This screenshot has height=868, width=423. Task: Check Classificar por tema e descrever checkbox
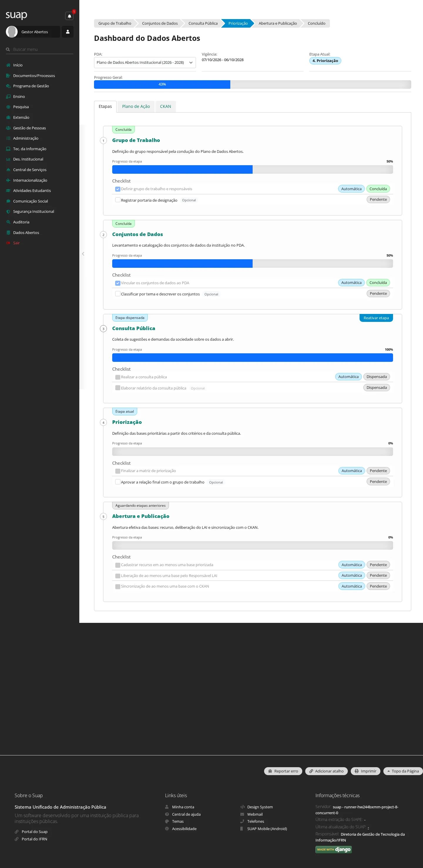[117, 294]
